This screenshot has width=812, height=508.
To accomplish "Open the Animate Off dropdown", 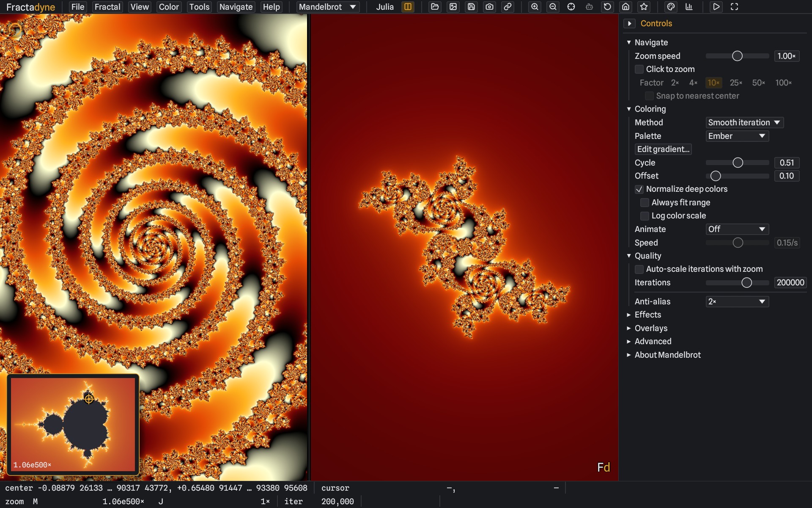I will point(737,229).
